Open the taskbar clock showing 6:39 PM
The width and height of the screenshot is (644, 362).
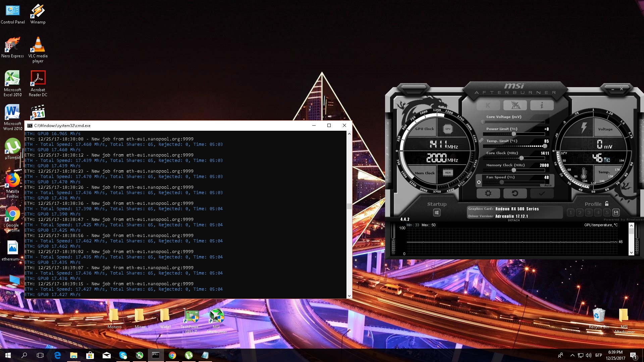[615, 355]
